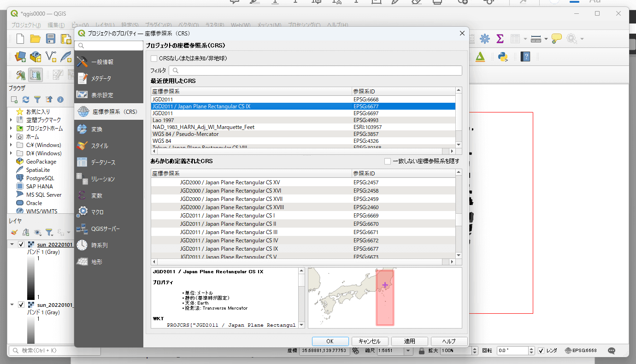Collapse the second sun_20220101 layer legend
Screen dimensions: 636x364
(12, 305)
